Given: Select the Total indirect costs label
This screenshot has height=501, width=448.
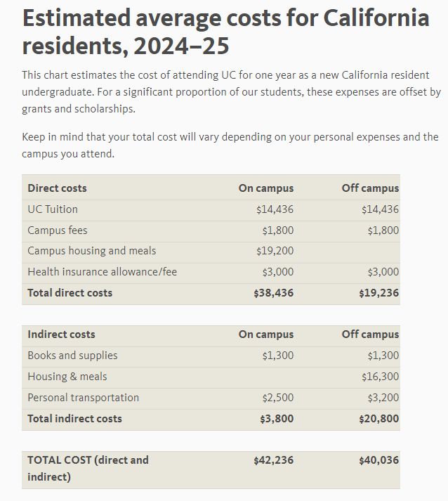Looking at the screenshot, I should 74,419.
